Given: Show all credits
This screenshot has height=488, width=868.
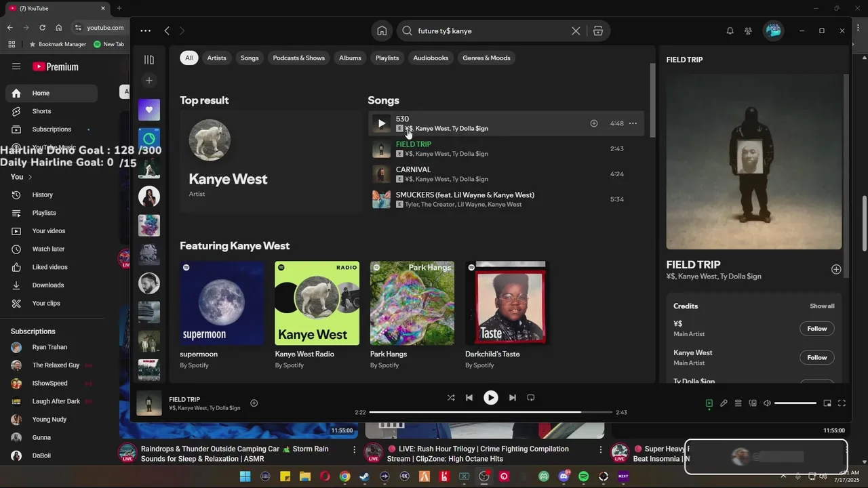Looking at the screenshot, I should (822, 306).
